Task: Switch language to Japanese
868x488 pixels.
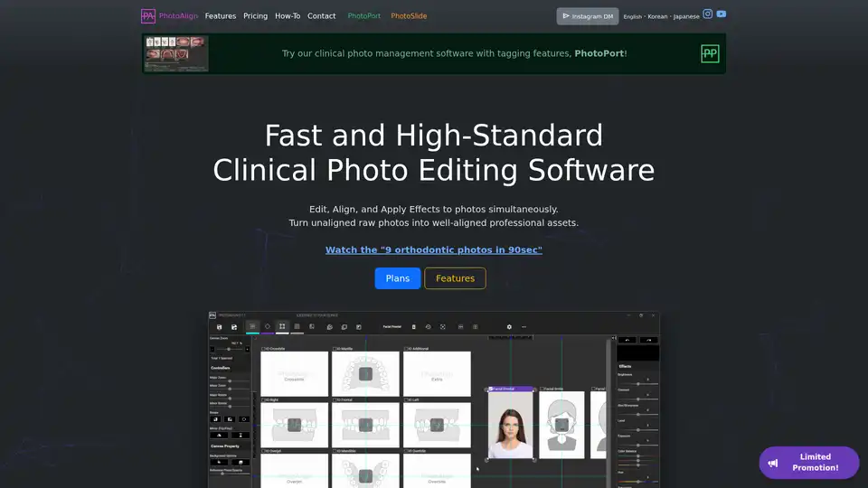Action: (686, 16)
